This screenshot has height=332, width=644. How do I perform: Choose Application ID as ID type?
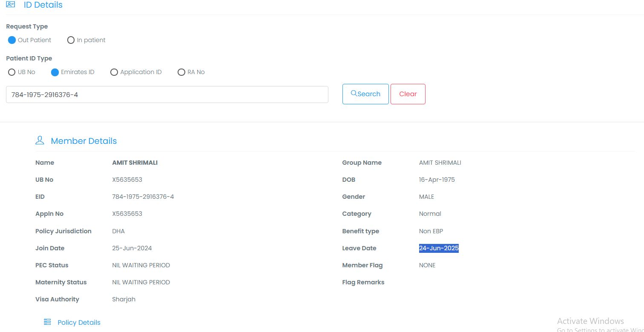pos(114,72)
